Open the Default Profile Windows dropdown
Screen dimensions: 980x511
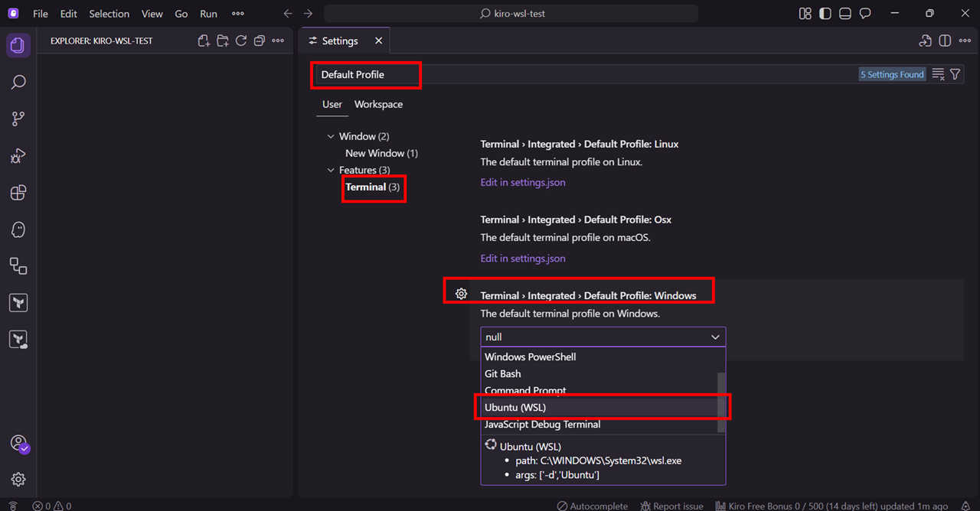[603, 337]
